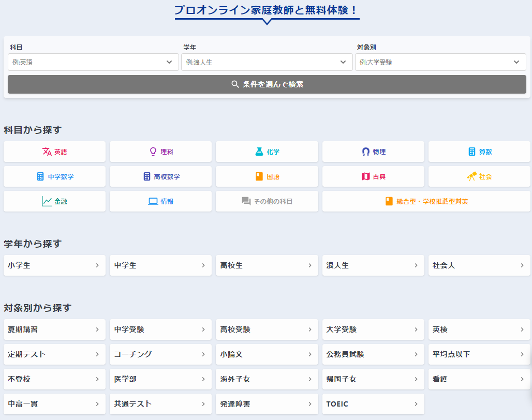Select the 海外子女 category
Screen dimensions: 532x420
coord(267,379)
